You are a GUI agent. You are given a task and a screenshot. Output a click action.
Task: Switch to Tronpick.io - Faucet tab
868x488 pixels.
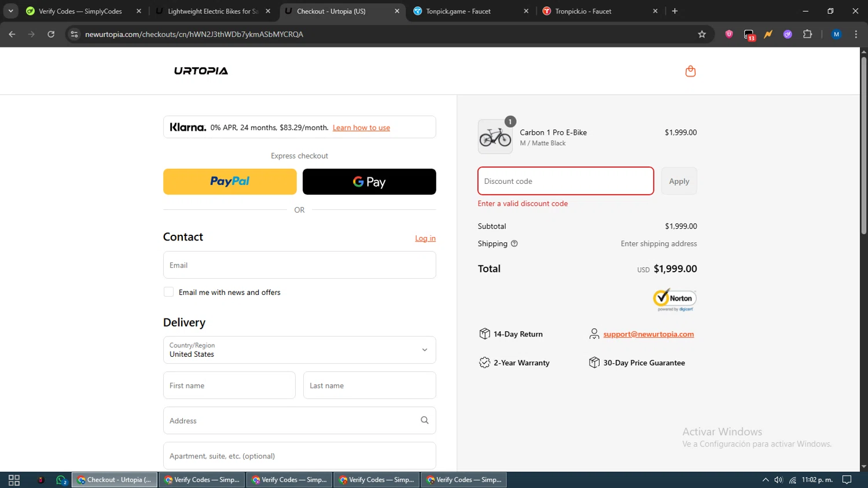coord(599,11)
